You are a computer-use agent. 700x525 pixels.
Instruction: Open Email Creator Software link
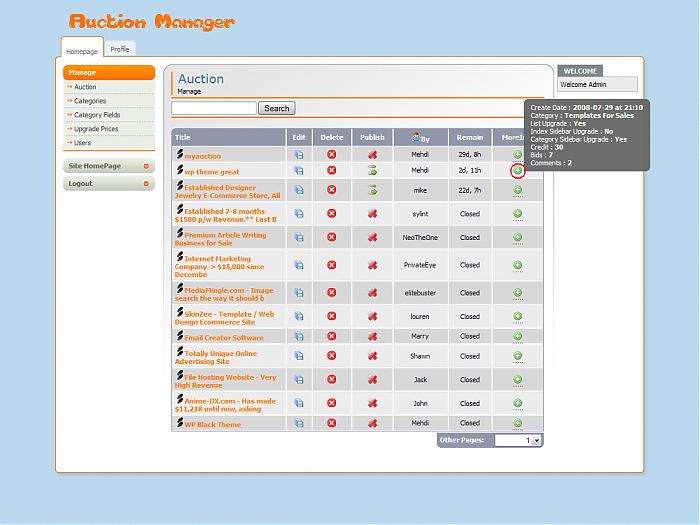[224, 338]
